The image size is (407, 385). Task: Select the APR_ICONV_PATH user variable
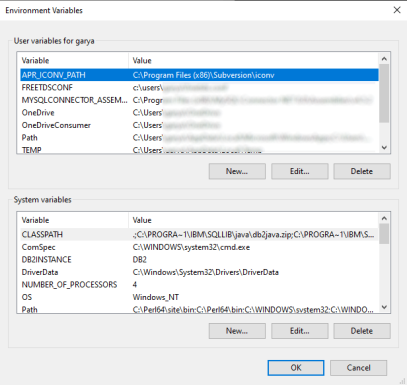point(199,75)
